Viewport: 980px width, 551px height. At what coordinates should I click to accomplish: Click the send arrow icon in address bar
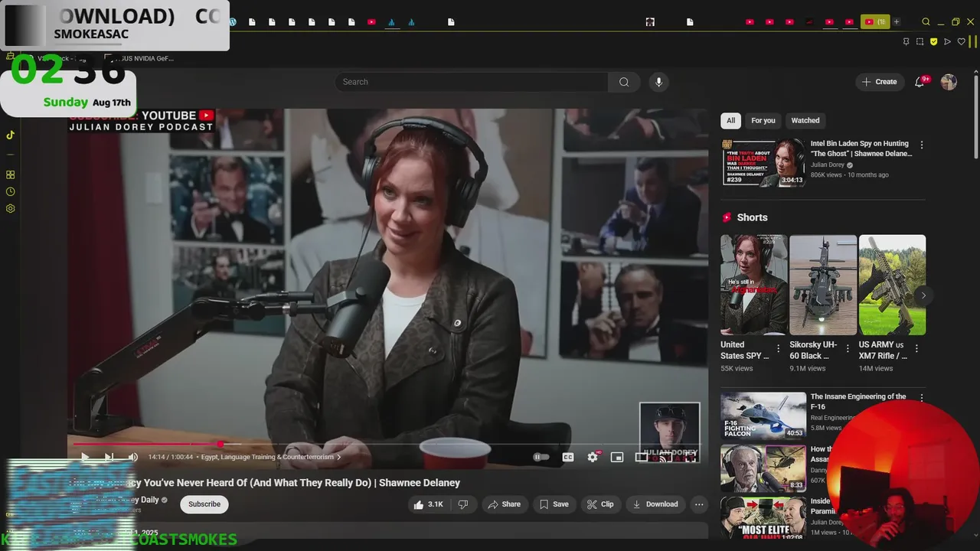[x=948, y=41]
